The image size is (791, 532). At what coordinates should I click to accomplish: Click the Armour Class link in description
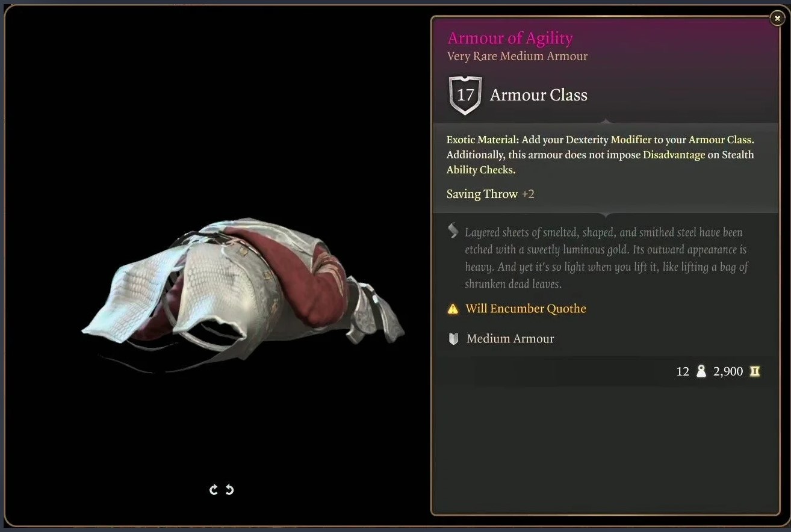pos(721,140)
